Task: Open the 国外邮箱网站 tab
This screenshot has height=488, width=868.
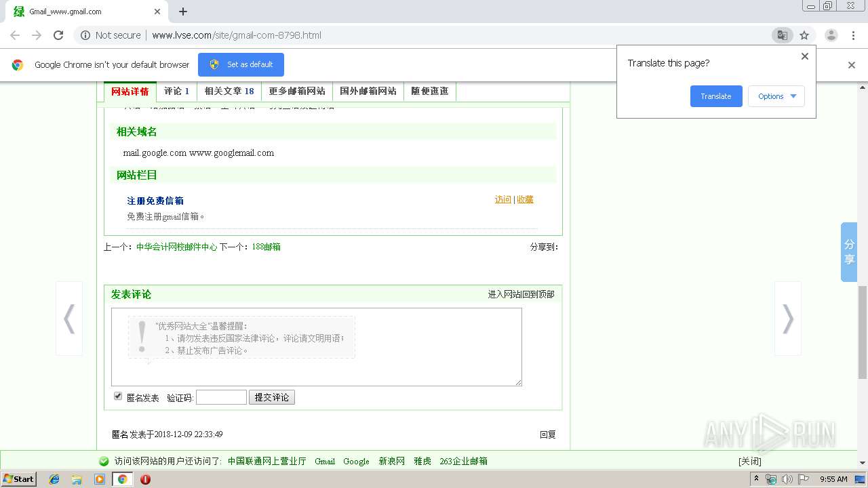Action: click(x=368, y=91)
